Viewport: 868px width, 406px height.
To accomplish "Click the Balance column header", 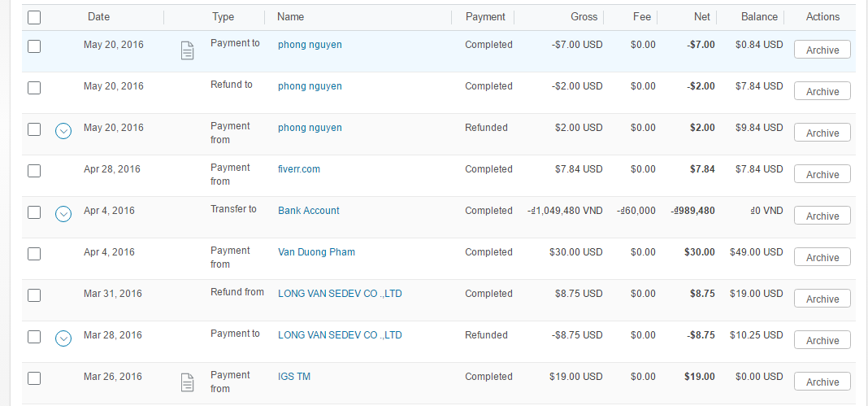I will [759, 17].
